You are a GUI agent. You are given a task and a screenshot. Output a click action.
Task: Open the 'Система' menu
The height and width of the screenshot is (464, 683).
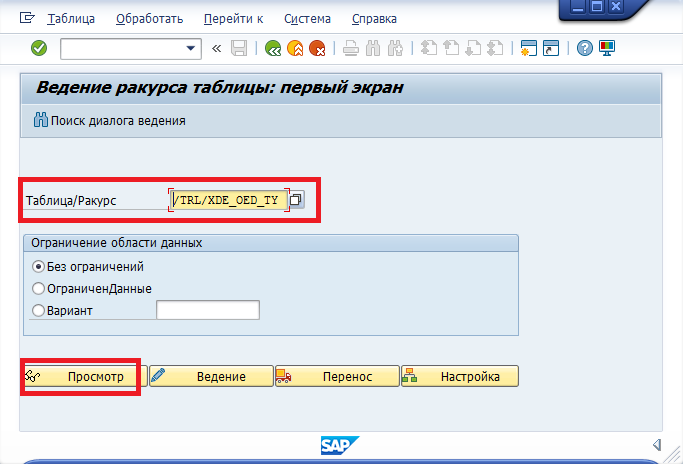point(308,19)
